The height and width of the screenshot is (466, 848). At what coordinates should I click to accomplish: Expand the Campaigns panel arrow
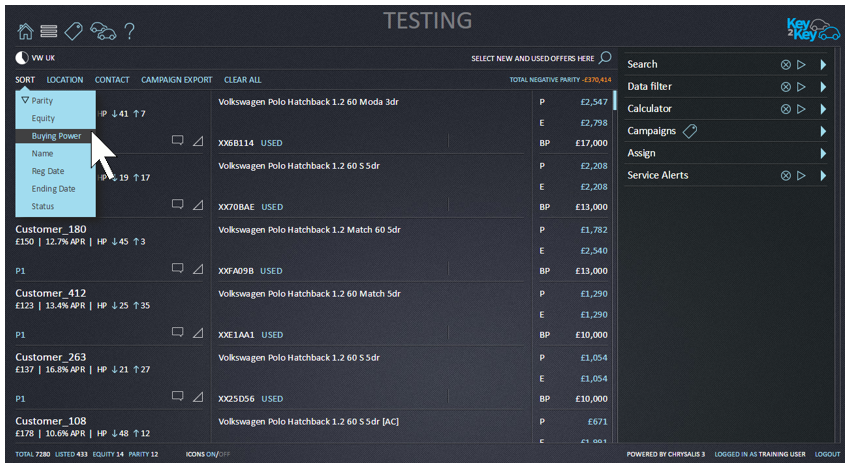click(x=823, y=131)
